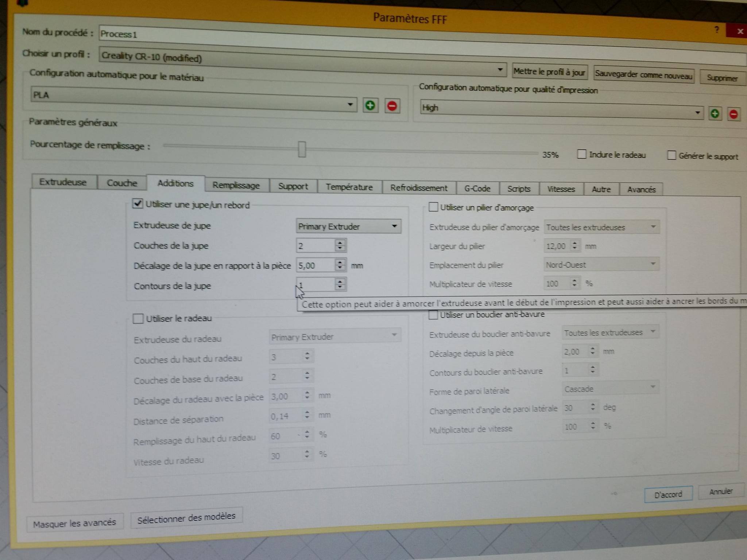Click the Annuler button

coord(721,491)
